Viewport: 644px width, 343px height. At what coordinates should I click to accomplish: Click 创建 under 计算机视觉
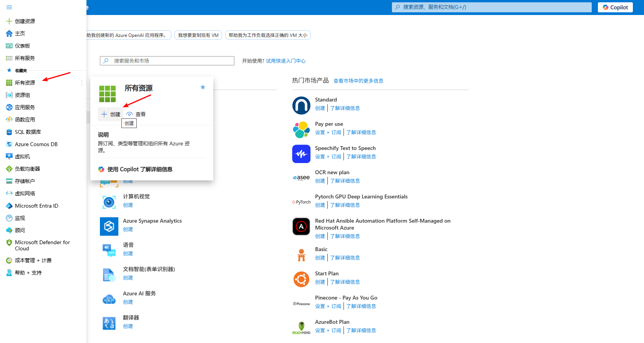(128, 205)
